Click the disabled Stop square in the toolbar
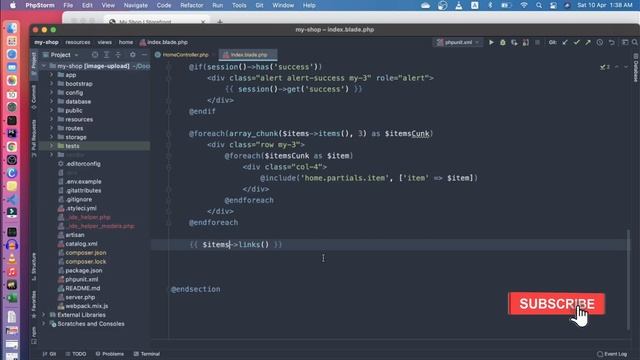Viewport: 640px width, 360px height. [x=537, y=42]
